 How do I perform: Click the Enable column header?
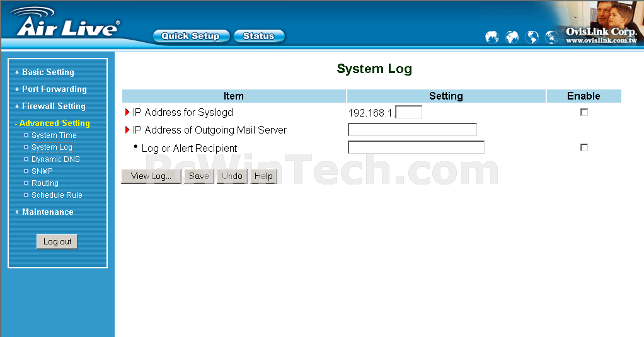coord(584,96)
